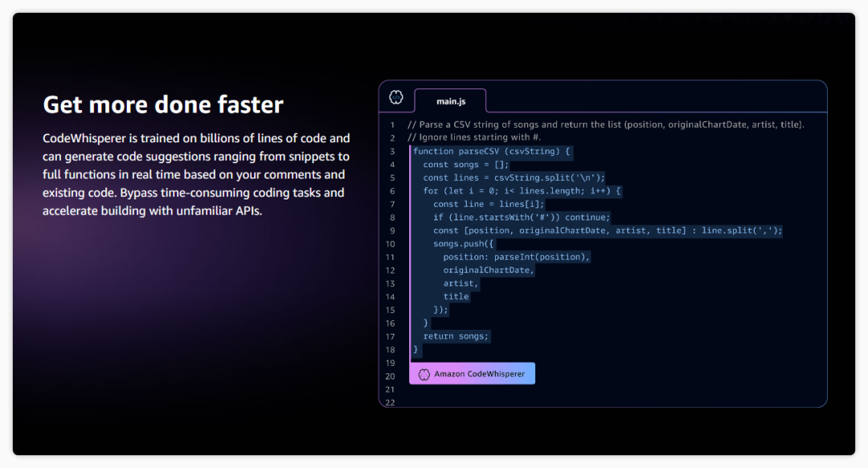
Task: Click the 'const line = lines[i];' line
Action: (x=489, y=204)
